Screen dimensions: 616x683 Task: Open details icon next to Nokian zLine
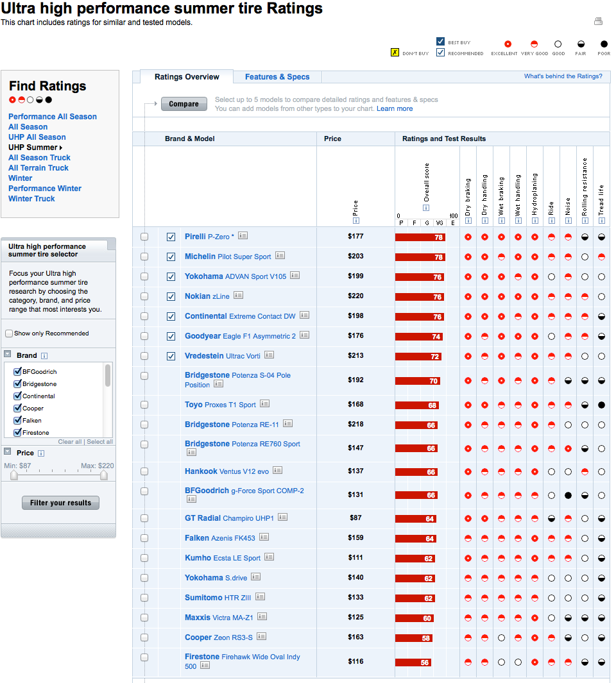tap(238, 296)
